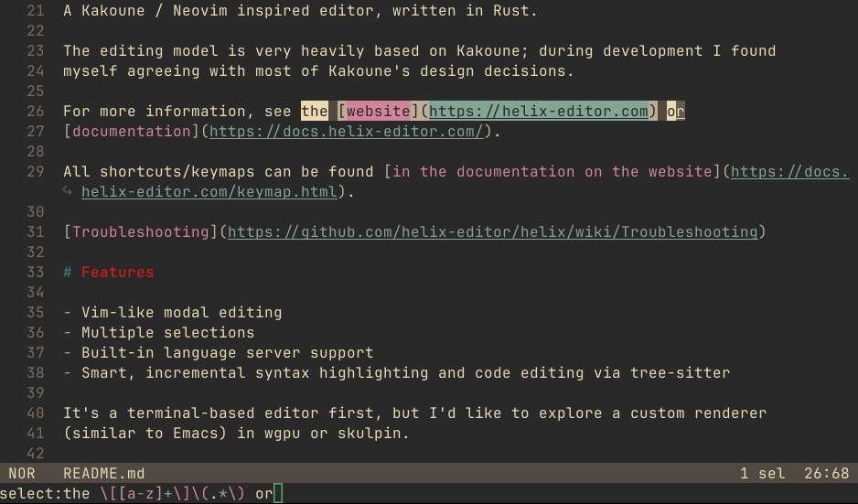
Task: Click the [website] link text on line 26
Action: pyautogui.click(x=378, y=111)
